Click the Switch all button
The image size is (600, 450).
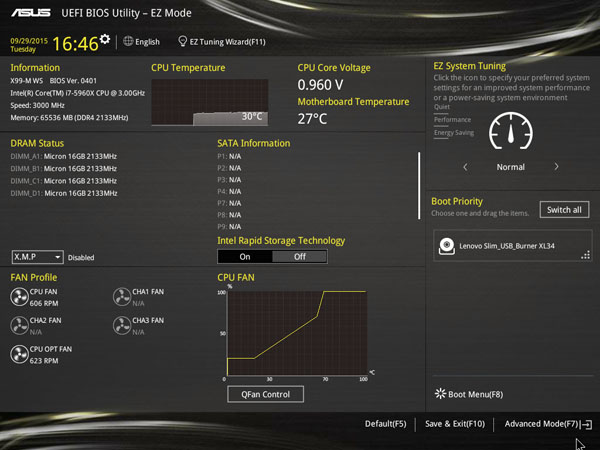coord(564,210)
